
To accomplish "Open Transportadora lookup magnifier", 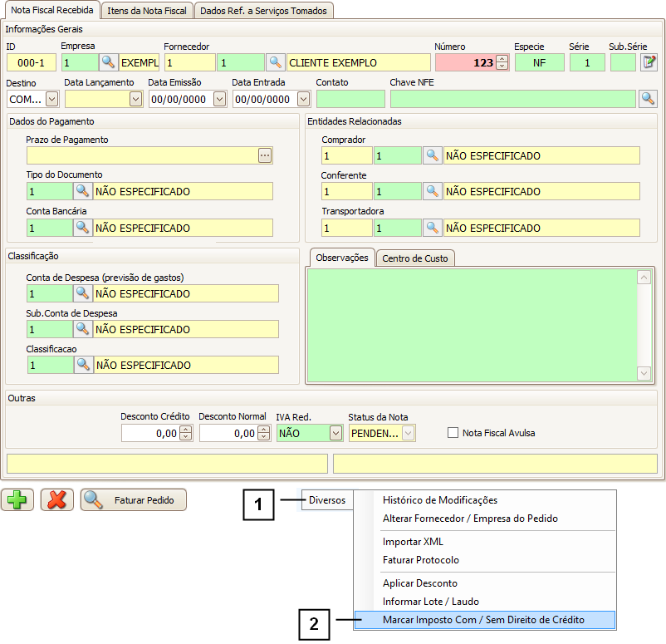I will click(432, 228).
